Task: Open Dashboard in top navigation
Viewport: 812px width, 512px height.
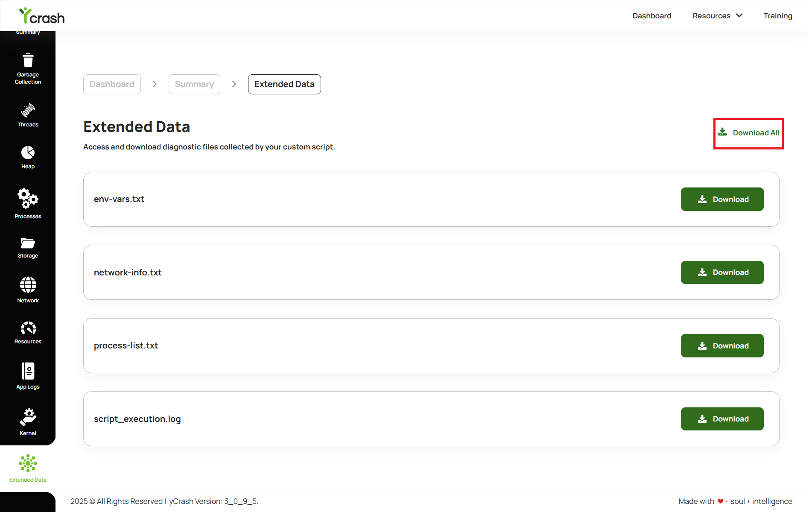Action: [651, 16]
